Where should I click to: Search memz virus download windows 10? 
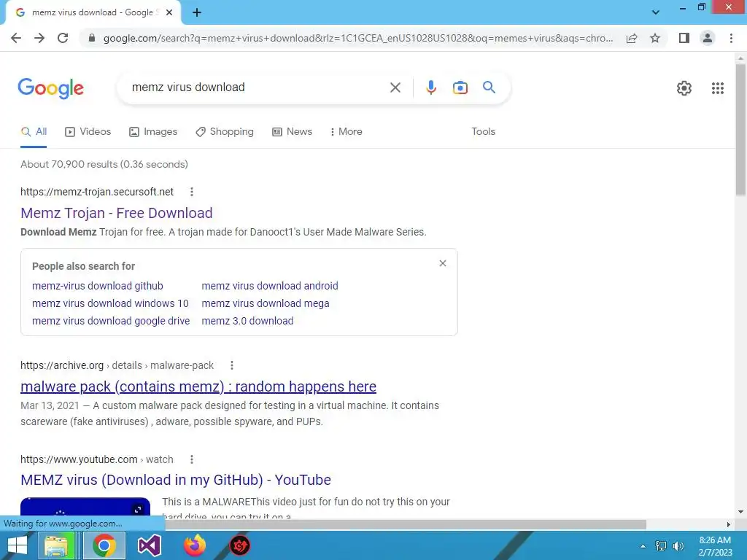pyautogui.click(x=111, y=303)
